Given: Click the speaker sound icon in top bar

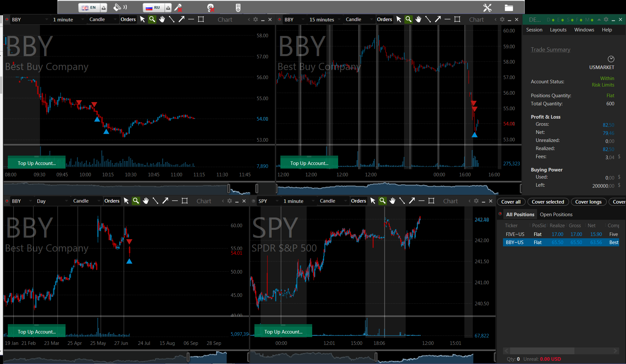Looking at the screenshot, I should [x=120, y=7].
